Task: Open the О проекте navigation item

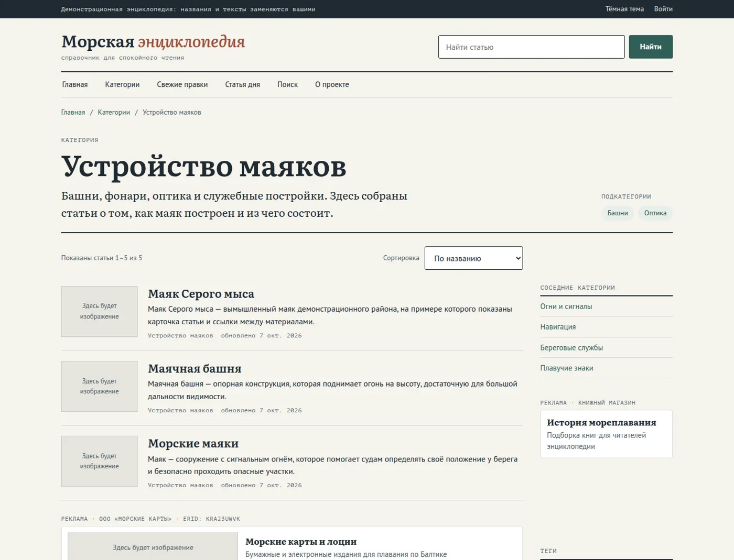Action: point(332,84)
